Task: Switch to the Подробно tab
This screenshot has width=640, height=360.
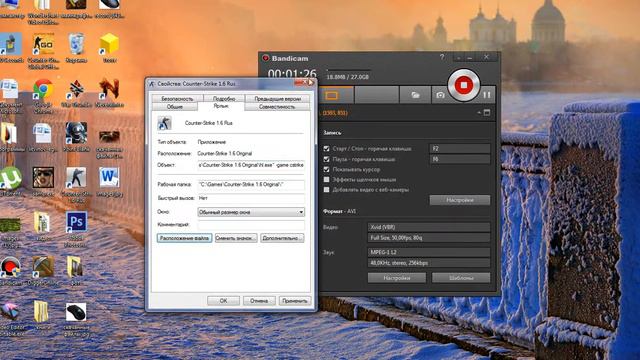Action: tap(224, 99)
